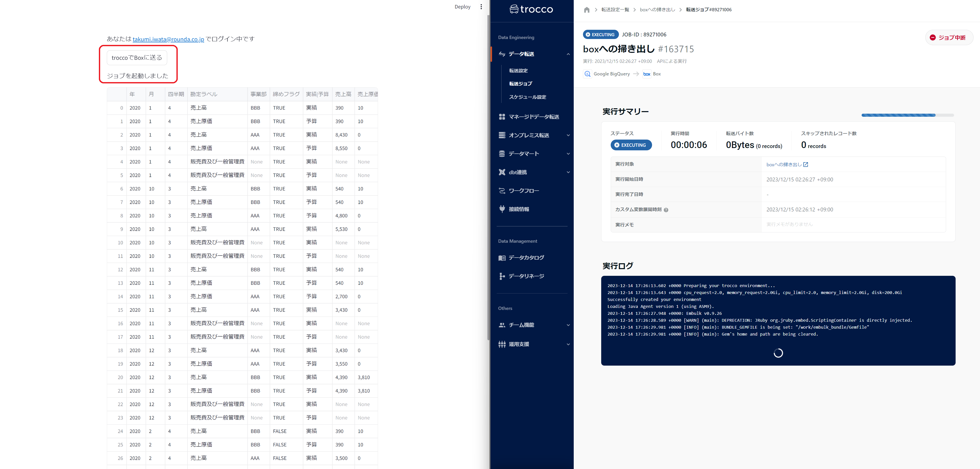Open the Streamlit three-dot menu

[x=481, y=7]
